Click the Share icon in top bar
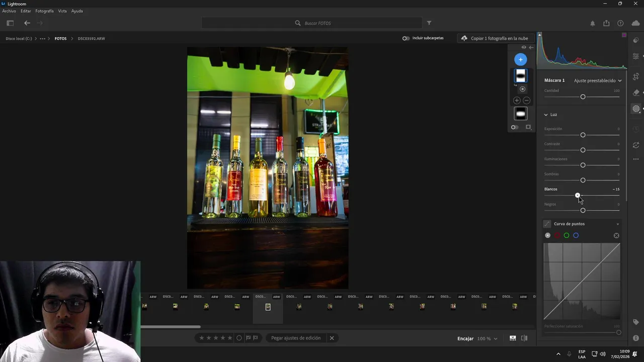 point(606,23)
